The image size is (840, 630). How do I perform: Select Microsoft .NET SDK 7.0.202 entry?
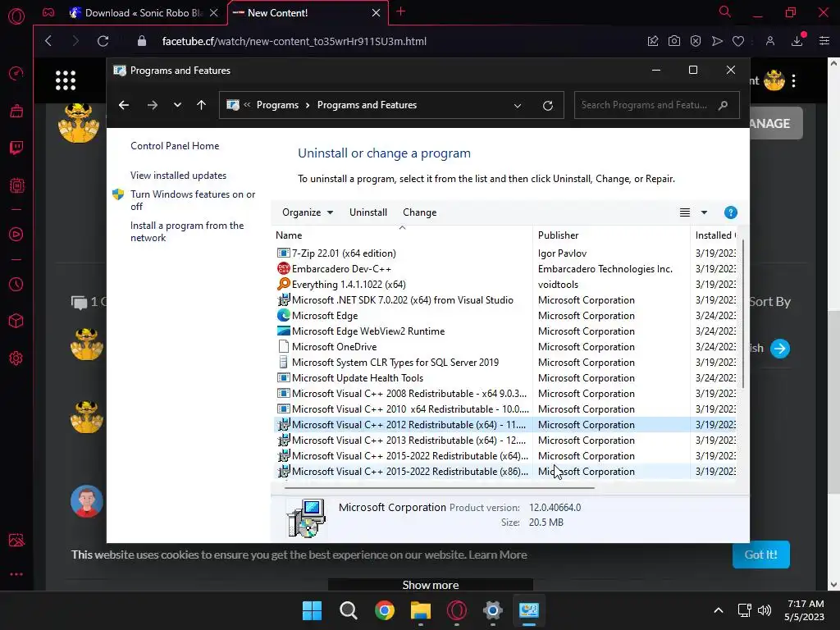pos(504,300)
